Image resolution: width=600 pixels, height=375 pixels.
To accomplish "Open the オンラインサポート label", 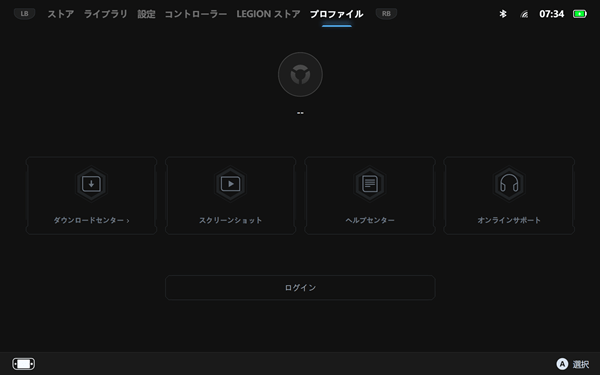I will 509,220.
